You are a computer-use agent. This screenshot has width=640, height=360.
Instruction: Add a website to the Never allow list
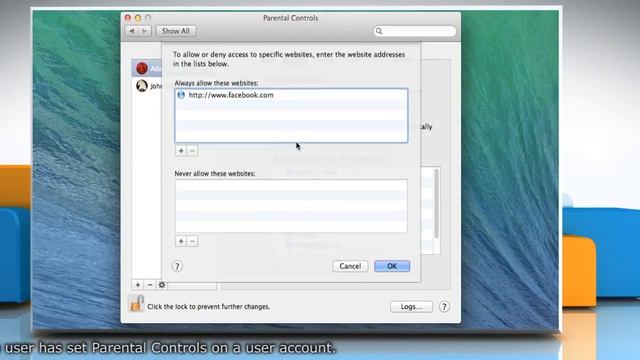click(x=181, y=241)
